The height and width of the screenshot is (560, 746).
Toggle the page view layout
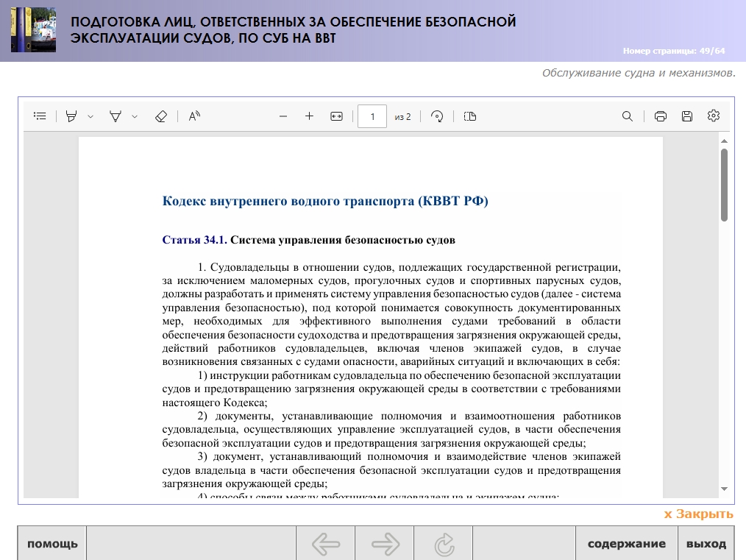470,116
